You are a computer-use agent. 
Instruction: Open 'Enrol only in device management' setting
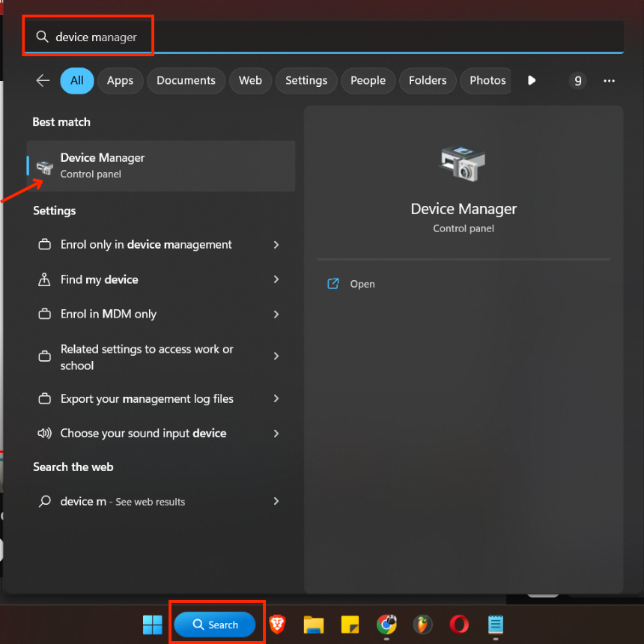(160, 245)
